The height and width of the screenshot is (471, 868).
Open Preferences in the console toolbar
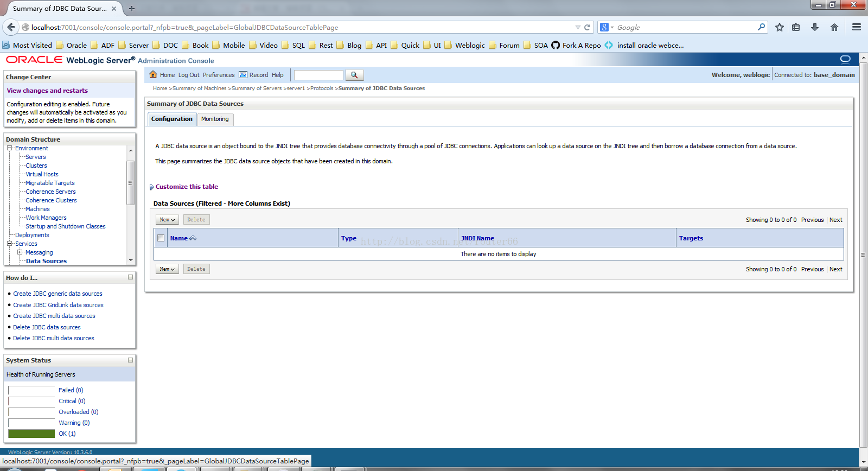219,75
